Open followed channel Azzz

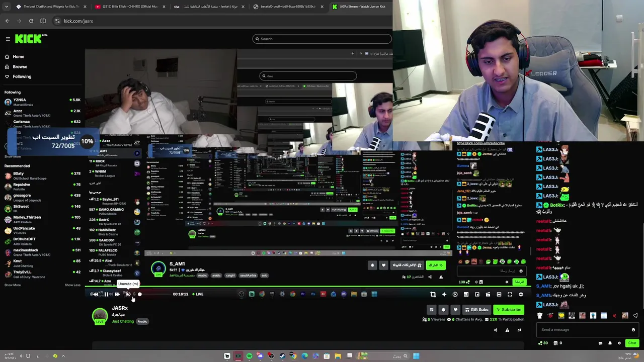42,113
